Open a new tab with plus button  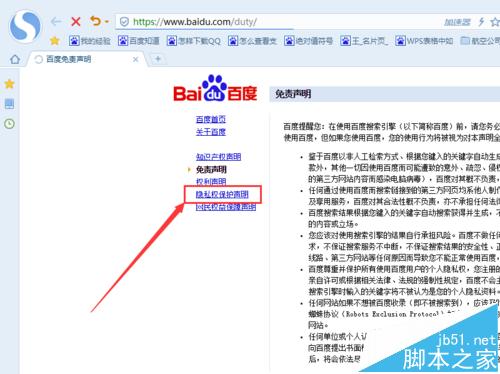(158, 59)
